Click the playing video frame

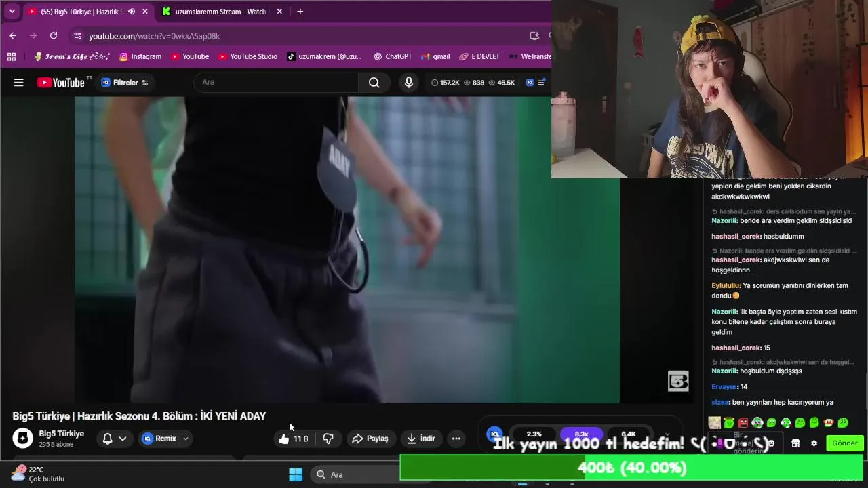tap(347, 249)
